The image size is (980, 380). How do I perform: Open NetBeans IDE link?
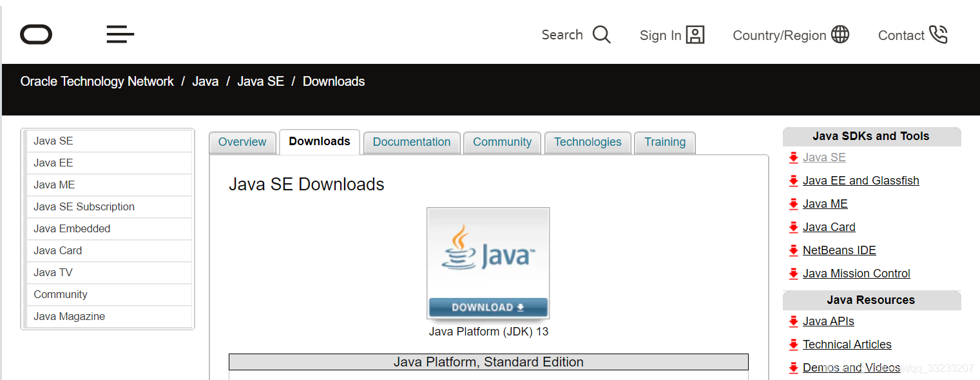[x=840, y=250]
